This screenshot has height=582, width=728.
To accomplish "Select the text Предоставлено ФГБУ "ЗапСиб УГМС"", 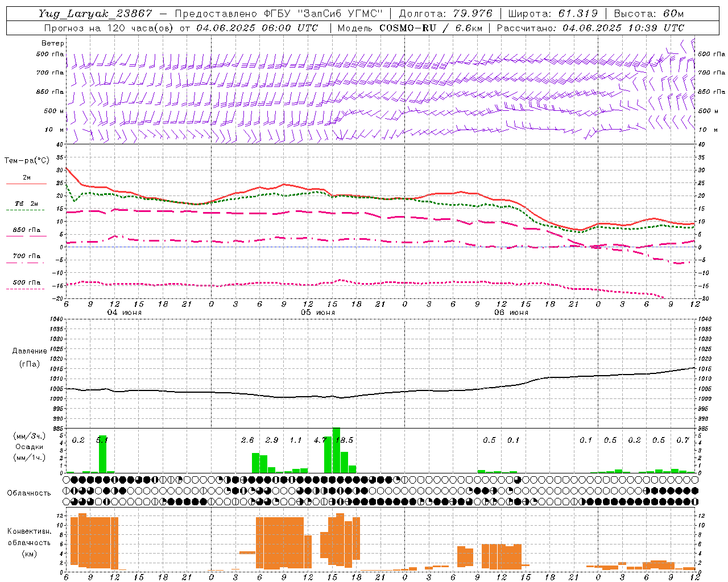I will click(279, 14).
